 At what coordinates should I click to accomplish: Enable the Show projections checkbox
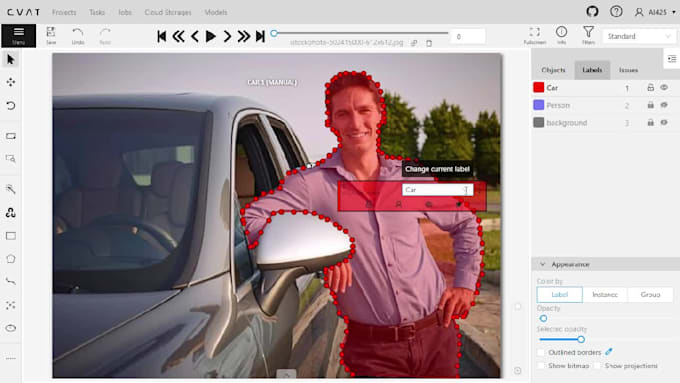pyautogui.click(x=598, y=366)
